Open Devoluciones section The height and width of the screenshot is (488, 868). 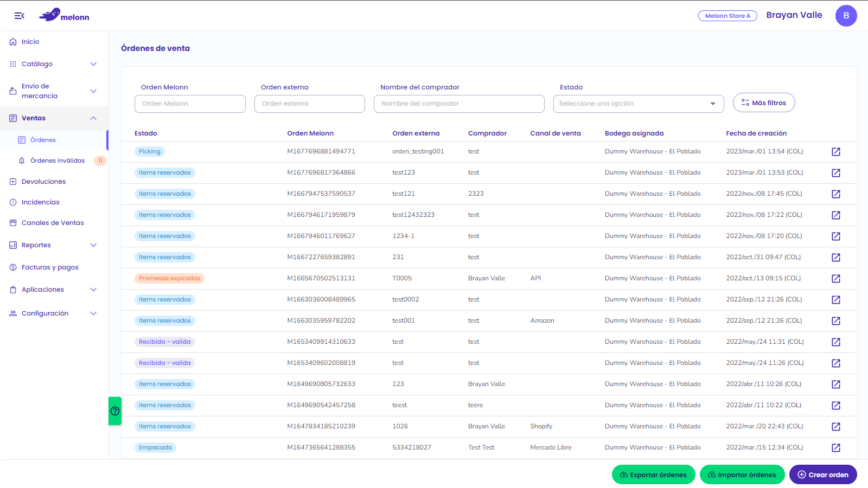(x=43, y=182)
